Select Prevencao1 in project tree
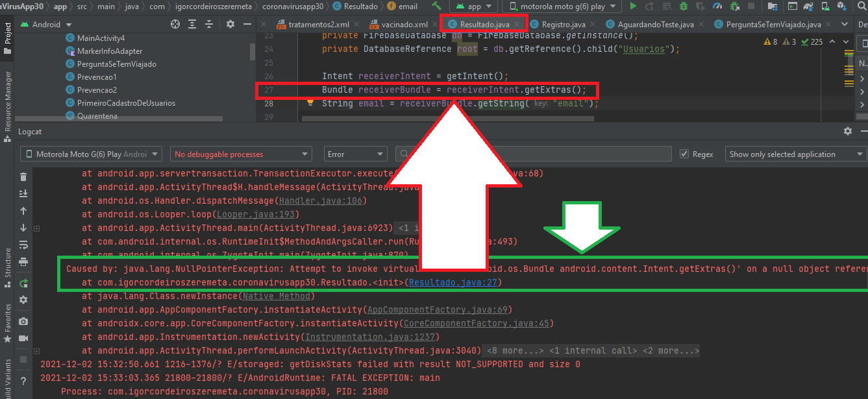The height and width of the screenshot is (399, 868). (x=97, y=77)
